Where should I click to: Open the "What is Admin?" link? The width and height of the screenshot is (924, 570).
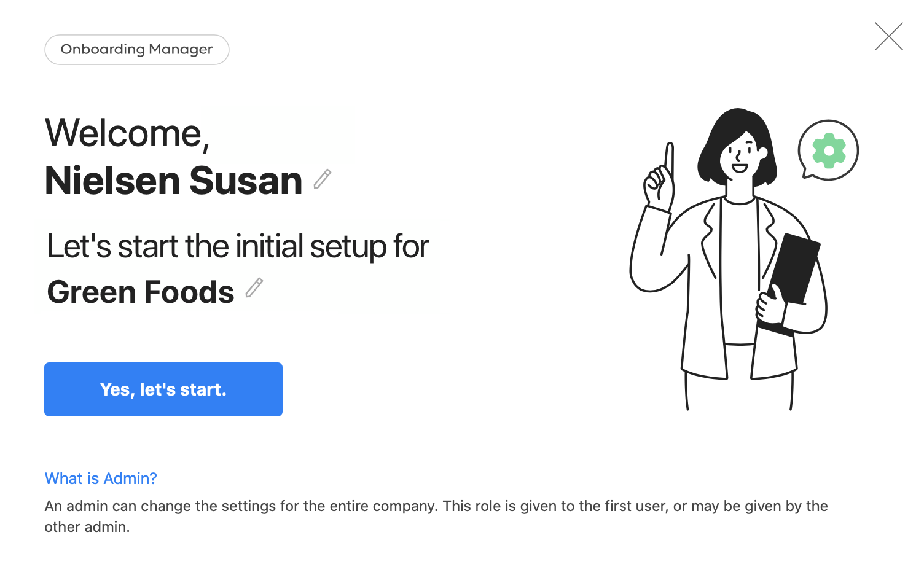101,478
